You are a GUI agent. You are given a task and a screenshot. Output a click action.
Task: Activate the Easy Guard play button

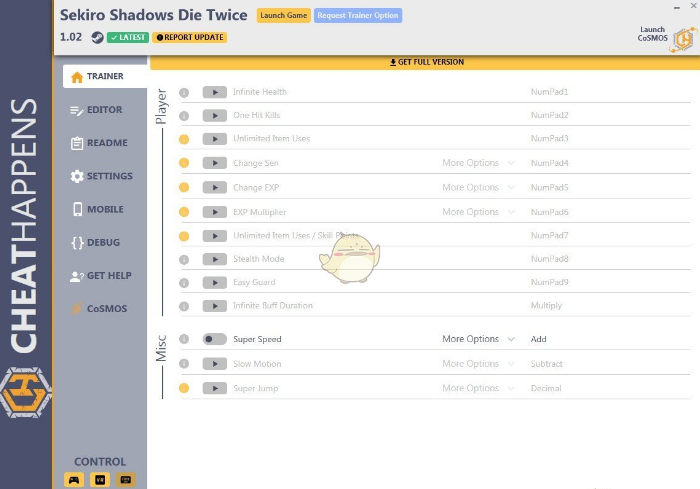tap(215, 283)
